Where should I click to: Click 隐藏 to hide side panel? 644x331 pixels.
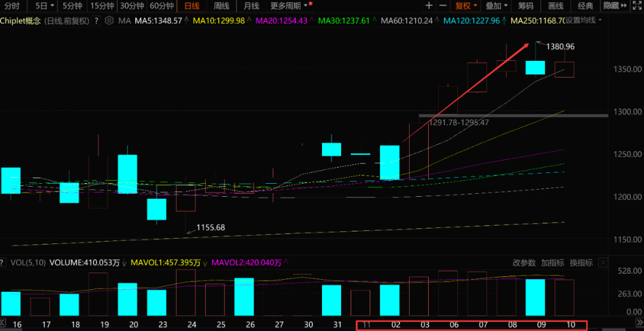[x=615, y=6]
